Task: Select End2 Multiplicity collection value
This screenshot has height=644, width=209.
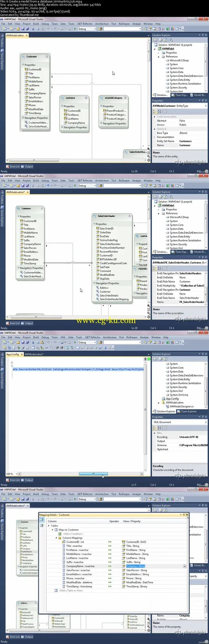Action: [x=192, y=286]
